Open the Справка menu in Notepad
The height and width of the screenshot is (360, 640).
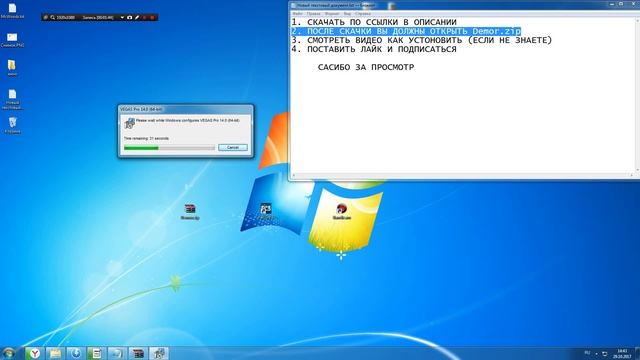[363, 14]
